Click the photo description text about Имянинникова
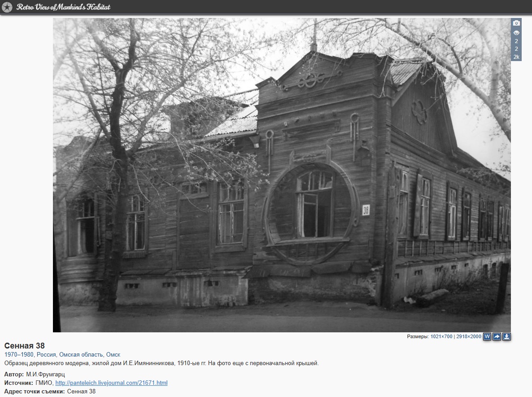 161,363
